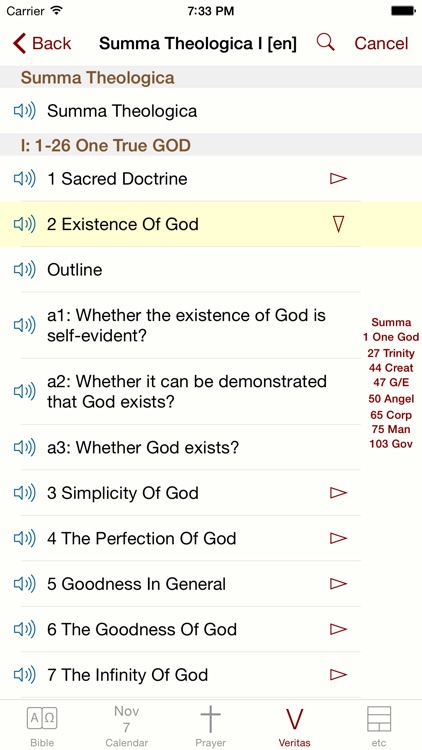Expand 3 Simplicity Of God
Image resolution: width=422 pixels, height=750 pixels.
(x=338, y=493)
